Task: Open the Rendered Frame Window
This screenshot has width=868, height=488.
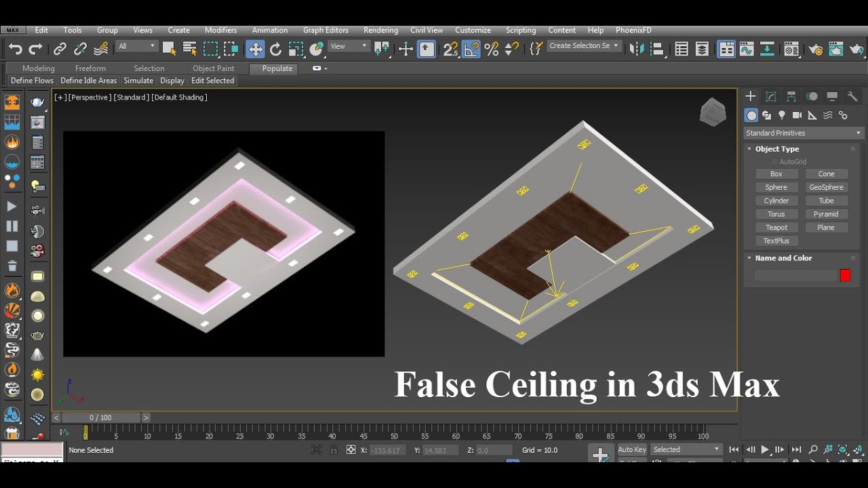Action: 836,49
